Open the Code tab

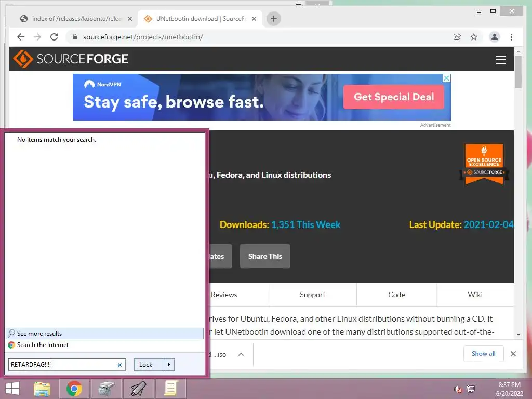point(396,295)
